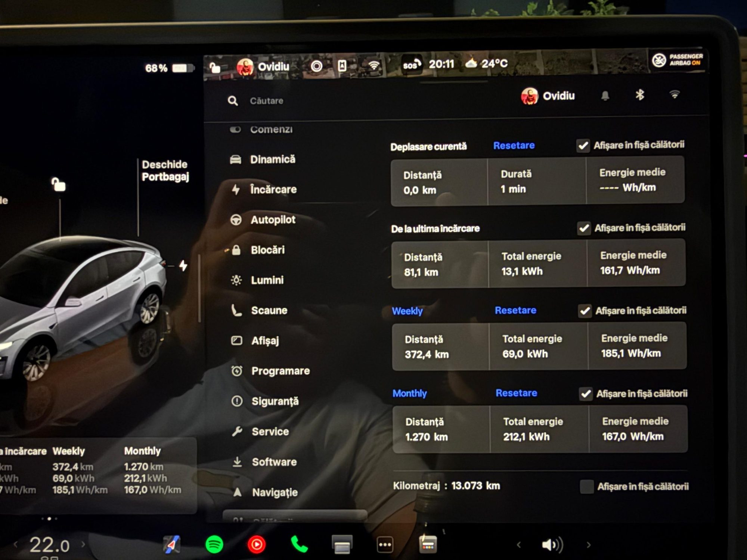
Task: Open Wi-Fi settings icon in the settings header
Action: click(x=675, y=94)
